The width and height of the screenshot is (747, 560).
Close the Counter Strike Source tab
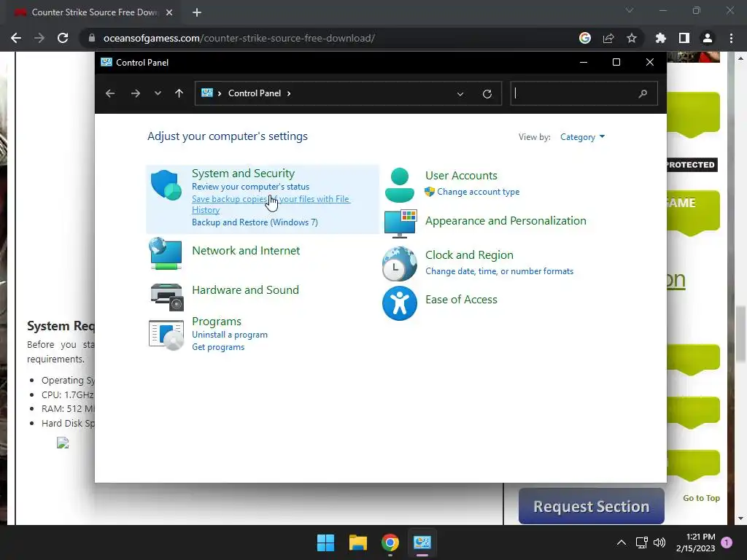pos(169,13)
